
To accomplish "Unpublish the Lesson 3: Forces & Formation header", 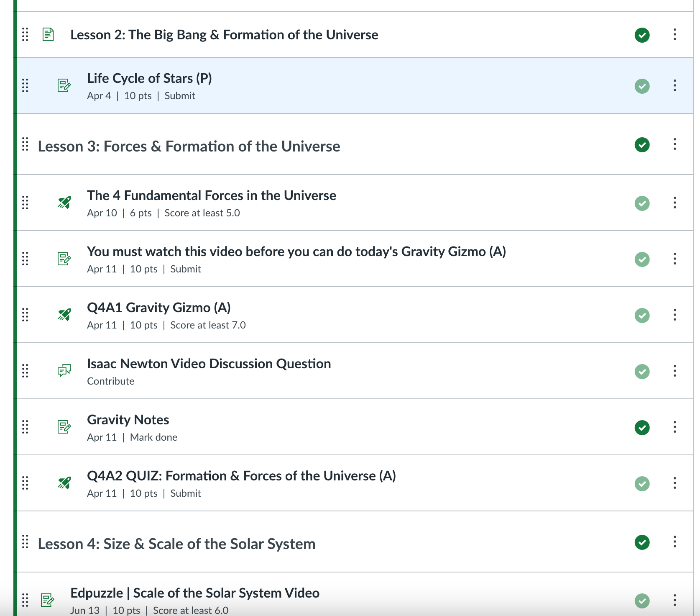I will pyautogui.click(x=642, y=145).
